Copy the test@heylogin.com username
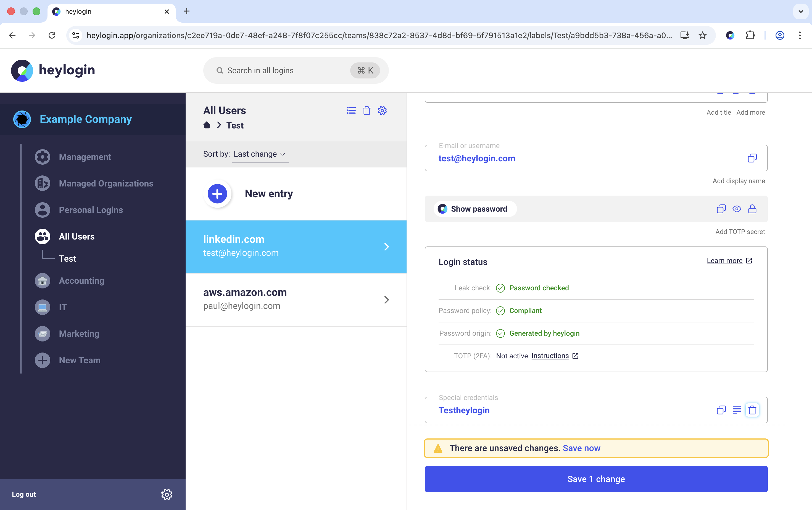This screenshot has height=510, width=812. [x=752, y=158]
